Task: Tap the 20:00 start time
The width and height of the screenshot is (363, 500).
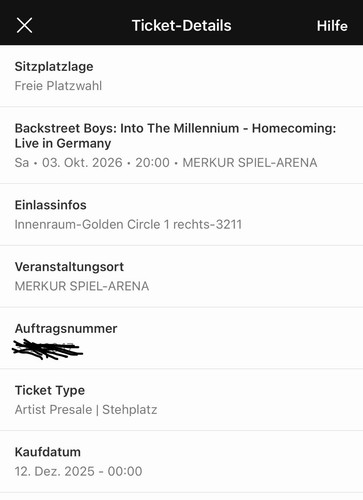Action: click(x=152, y=163)
